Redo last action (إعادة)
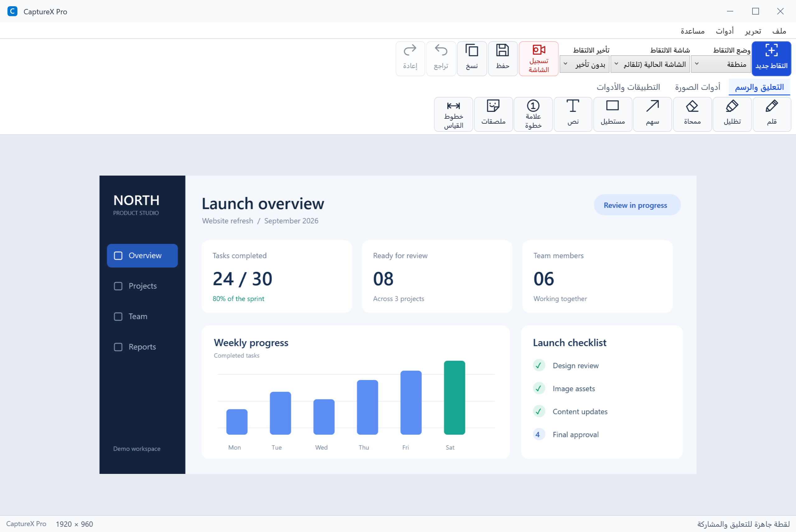The width and height of the screenshot is (796, 532). (410, 59)
